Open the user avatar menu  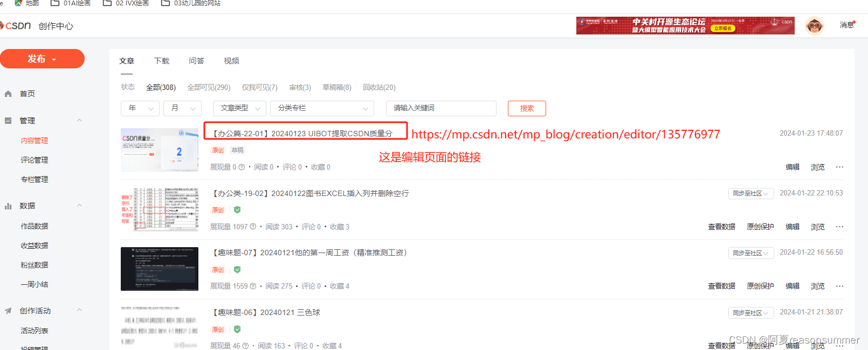click(814, 25)
